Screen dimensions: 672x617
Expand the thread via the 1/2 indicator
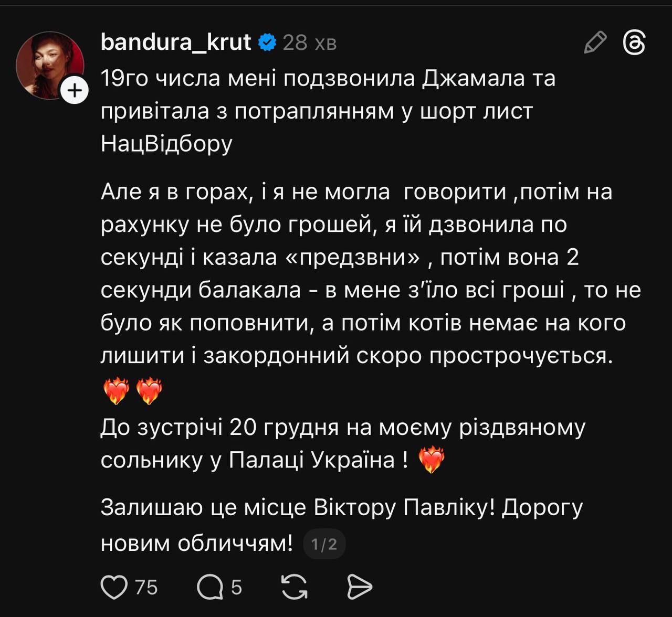coord(324,544)
